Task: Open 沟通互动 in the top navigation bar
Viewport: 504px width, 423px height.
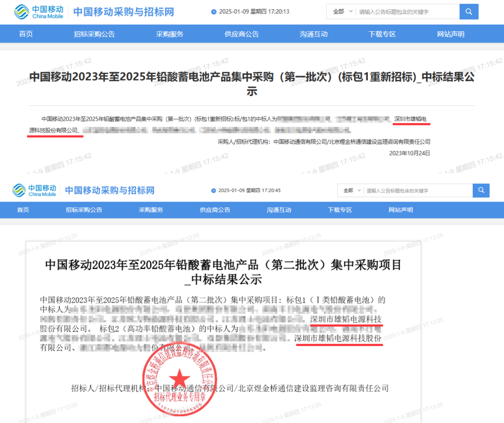Action: (x=314, y=34)
